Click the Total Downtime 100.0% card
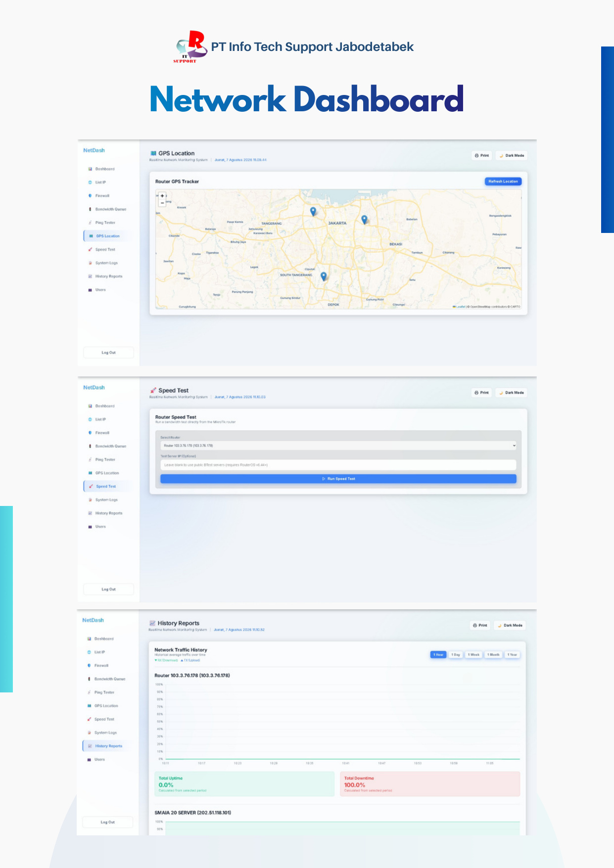This screenshot has height=868, width=614. point(430,784)
